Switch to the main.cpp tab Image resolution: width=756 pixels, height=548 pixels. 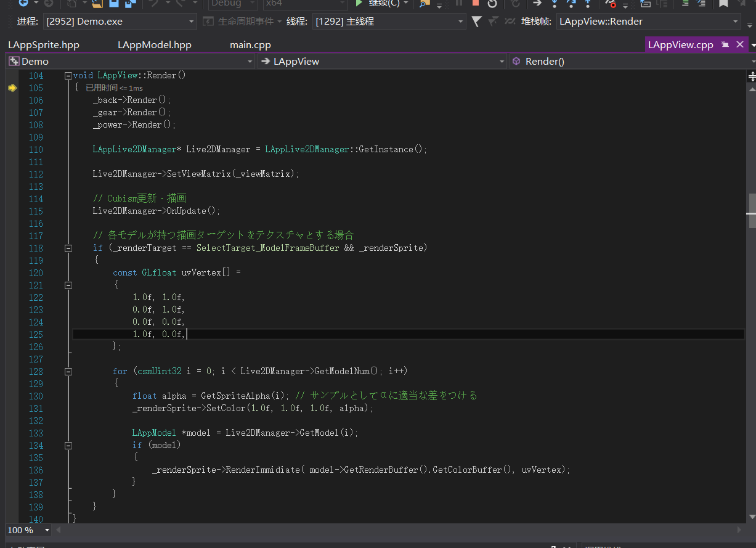250,45
